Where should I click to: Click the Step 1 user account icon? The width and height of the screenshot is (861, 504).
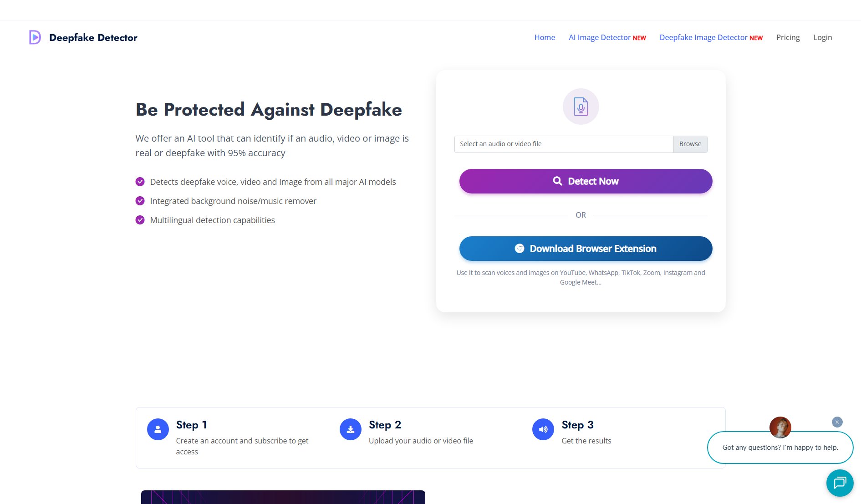click(158, 429)
